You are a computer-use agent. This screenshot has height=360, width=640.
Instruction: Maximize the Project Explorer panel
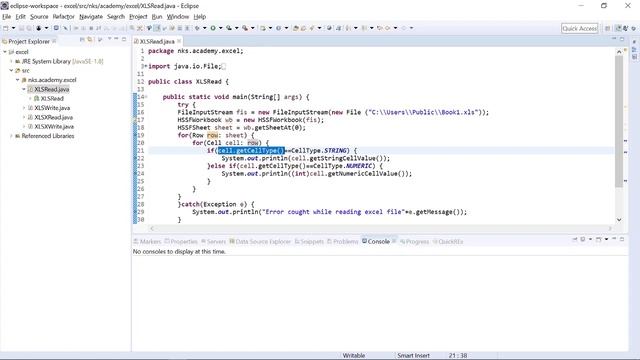(x=124, y=39)
